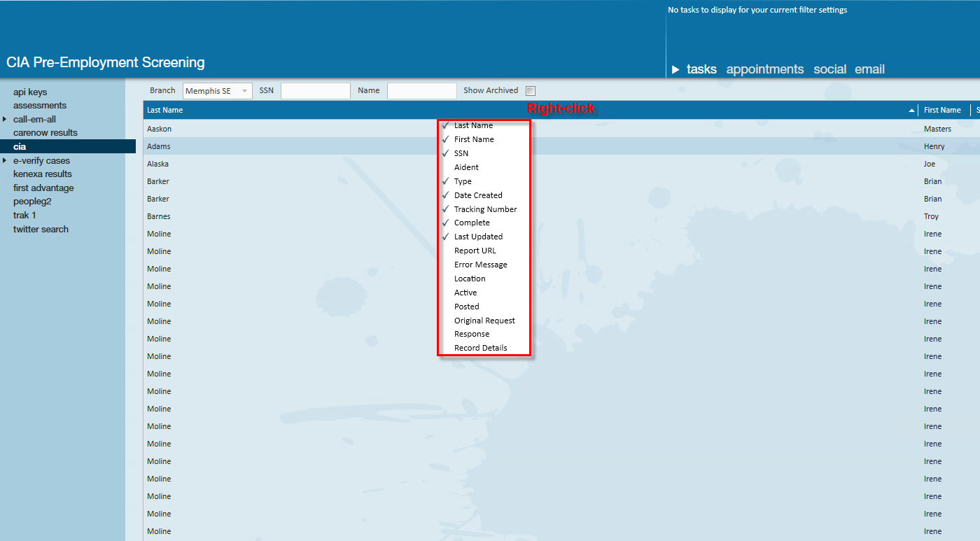
Task: Select the Aaskon row
Action: (x=561, y=129)
